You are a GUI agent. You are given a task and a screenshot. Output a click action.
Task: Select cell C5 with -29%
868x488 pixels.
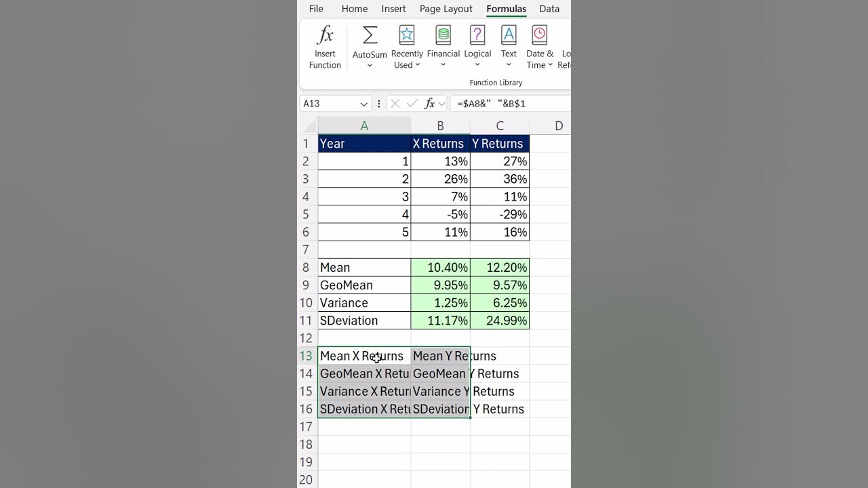click(x=500, y=214)
